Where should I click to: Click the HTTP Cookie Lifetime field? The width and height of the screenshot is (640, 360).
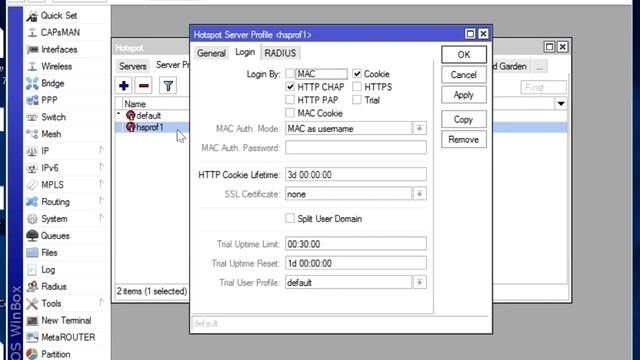pyautogui.click(x=356, y=175)
